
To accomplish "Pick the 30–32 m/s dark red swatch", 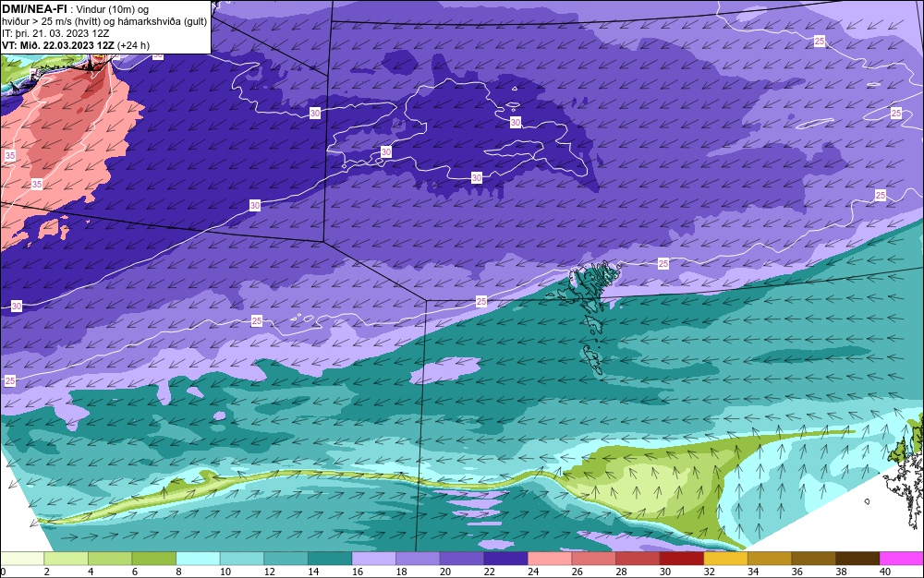I will 681,559.
